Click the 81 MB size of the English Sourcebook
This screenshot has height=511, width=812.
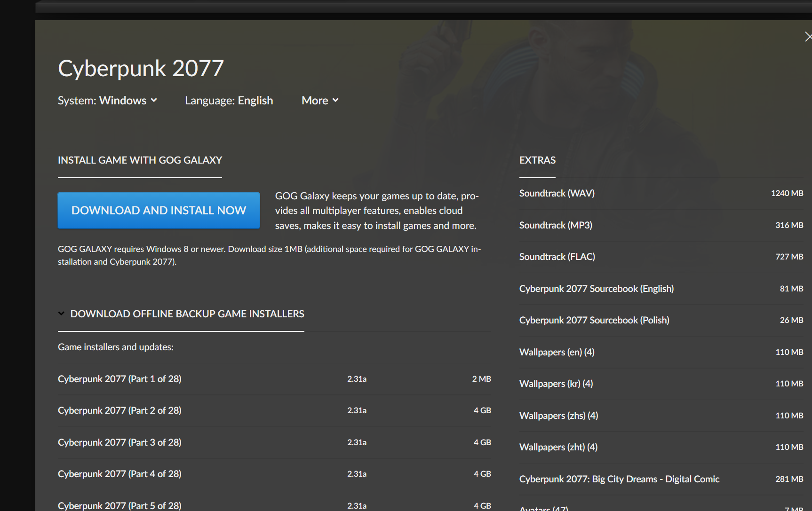(792, 289)
